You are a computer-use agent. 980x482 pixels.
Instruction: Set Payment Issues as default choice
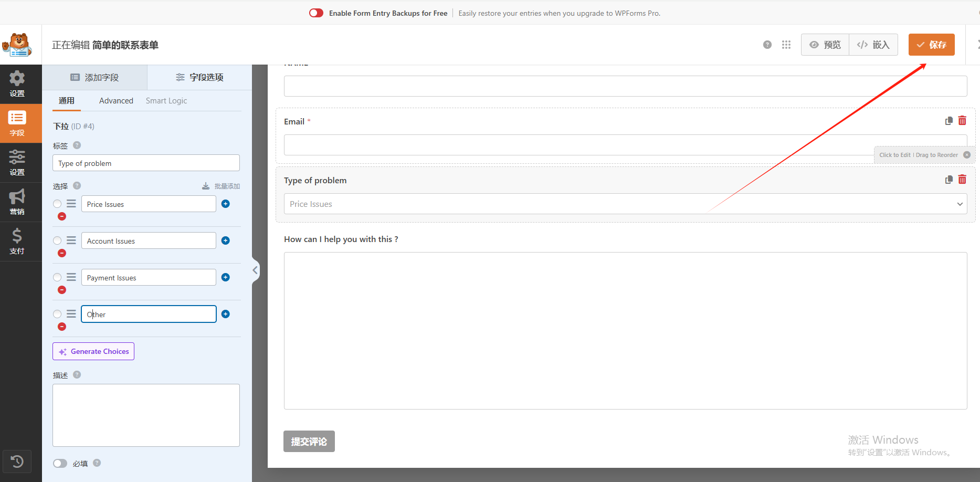(57, 277)
